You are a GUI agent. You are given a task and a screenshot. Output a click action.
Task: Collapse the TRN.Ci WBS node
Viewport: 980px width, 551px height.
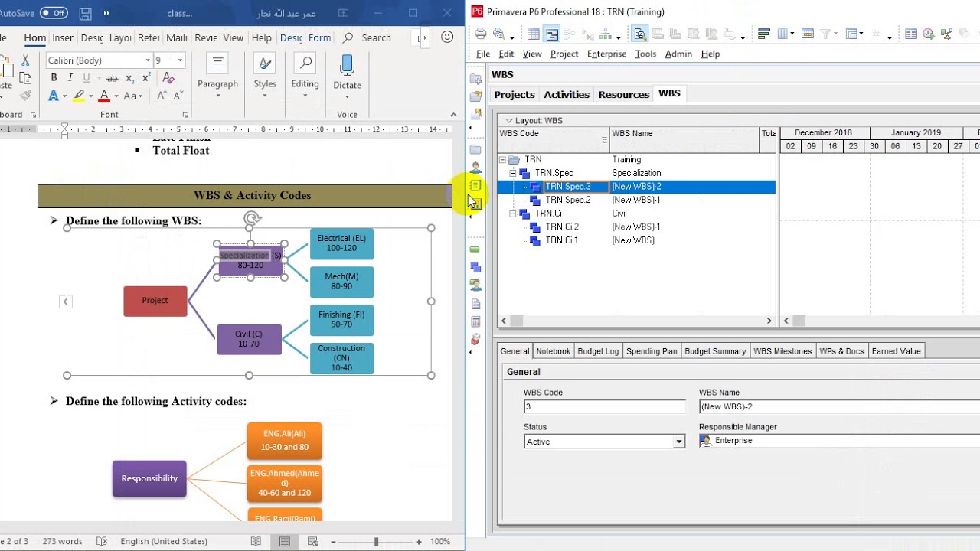[513, 214]
